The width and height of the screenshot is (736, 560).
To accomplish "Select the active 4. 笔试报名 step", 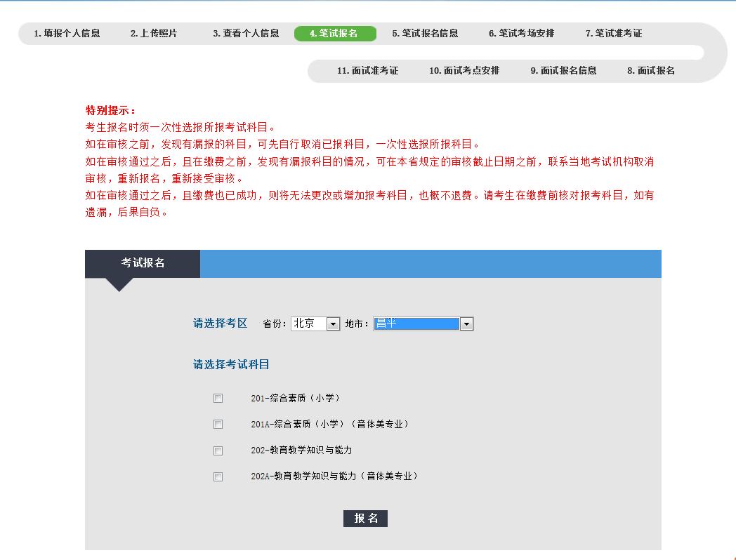I will (x=334, y=33).
